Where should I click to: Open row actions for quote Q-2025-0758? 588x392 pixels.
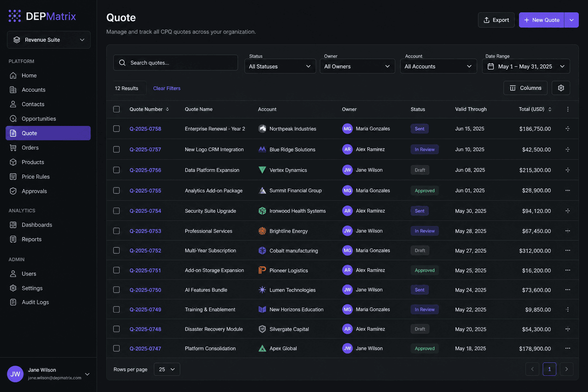[568, 129]
